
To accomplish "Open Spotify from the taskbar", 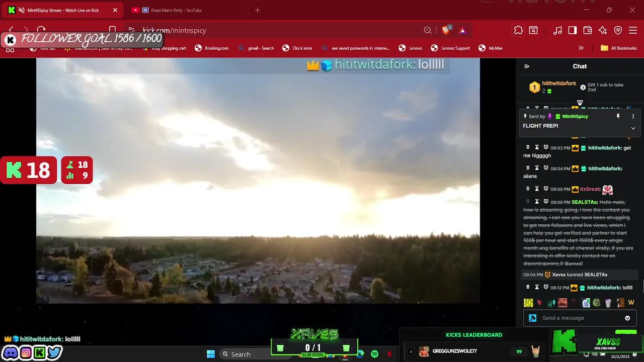I will point(374,354).
